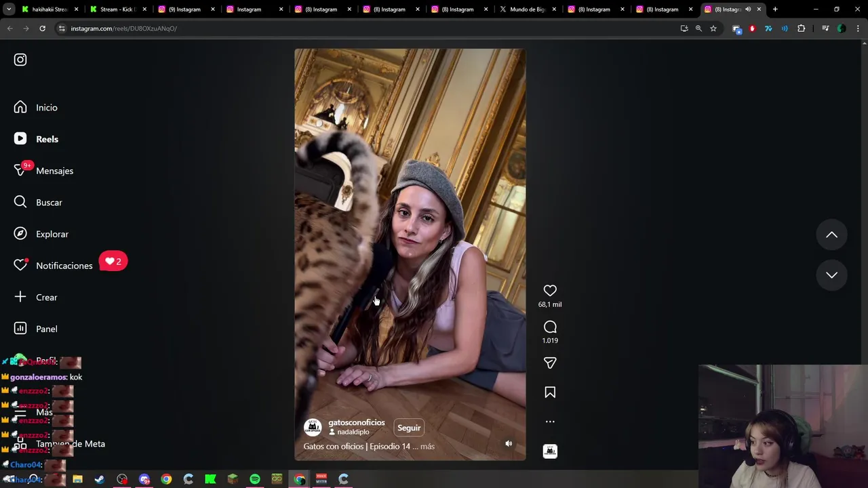
Task: Open the media control music-list icon
Action: (825, 28)
